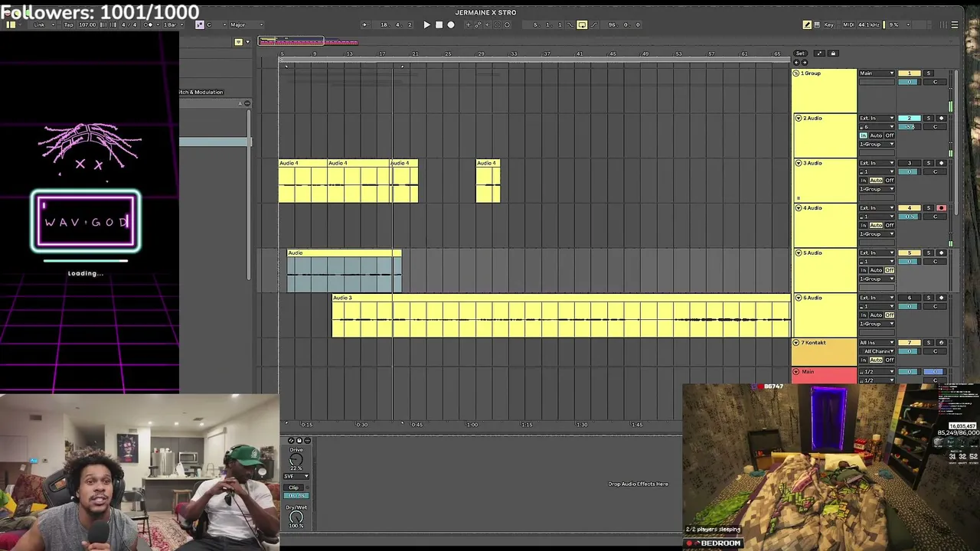Click the Clip button in the device

pos(294,487)
